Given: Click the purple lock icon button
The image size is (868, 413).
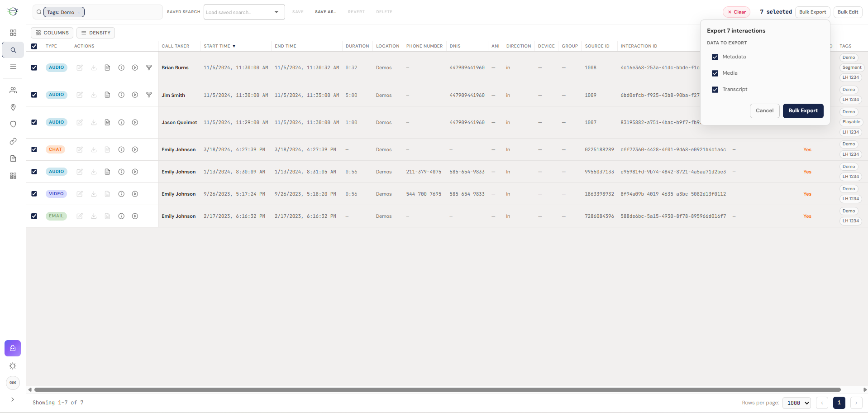Looking at the screenshot, I should tap(13, 348).
